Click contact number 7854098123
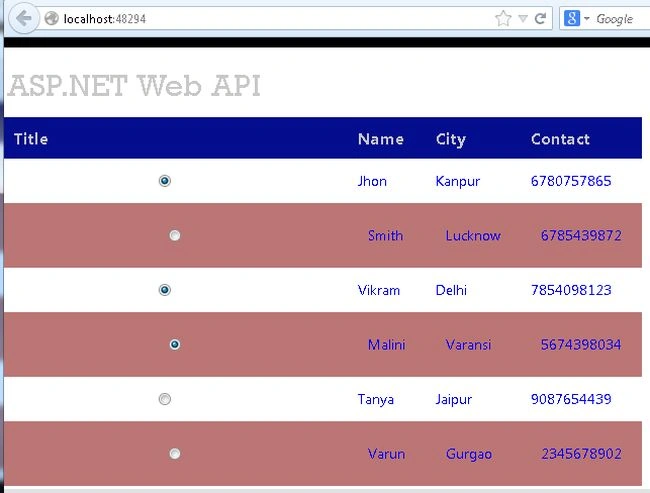Image resolution: width=650 pixels, height=493 pixels. tap(571, 290)
